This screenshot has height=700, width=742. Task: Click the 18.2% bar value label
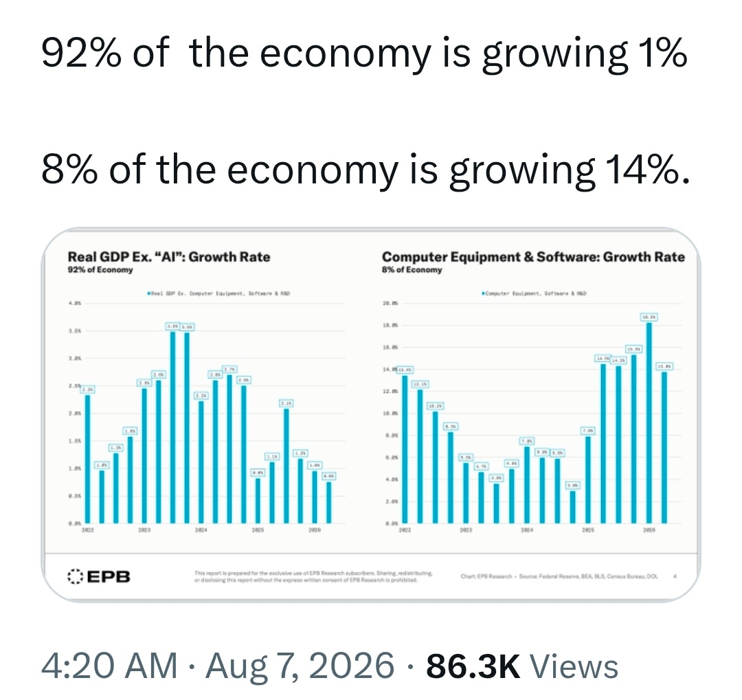pos(649,317)
